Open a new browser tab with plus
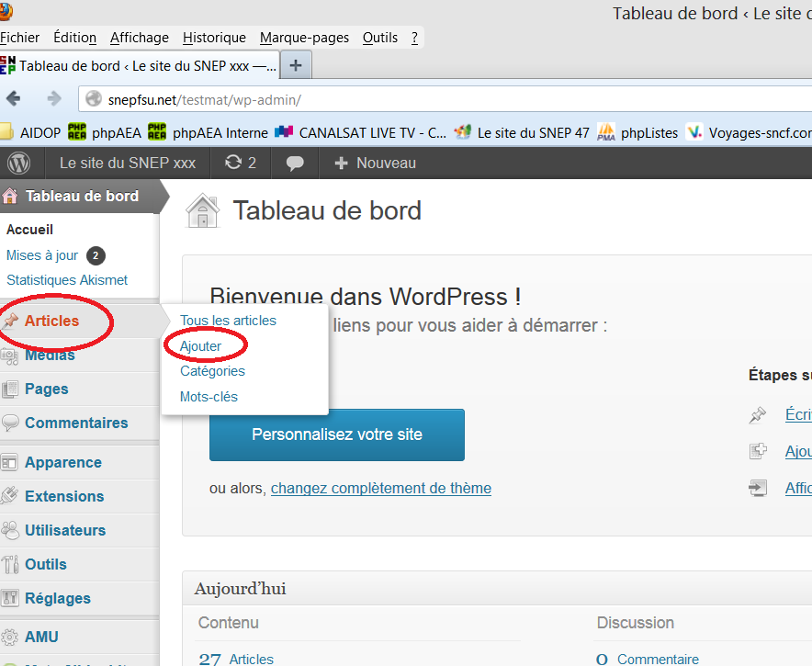The height and width of the screenshot is (666, 812). tap(296, 66)
